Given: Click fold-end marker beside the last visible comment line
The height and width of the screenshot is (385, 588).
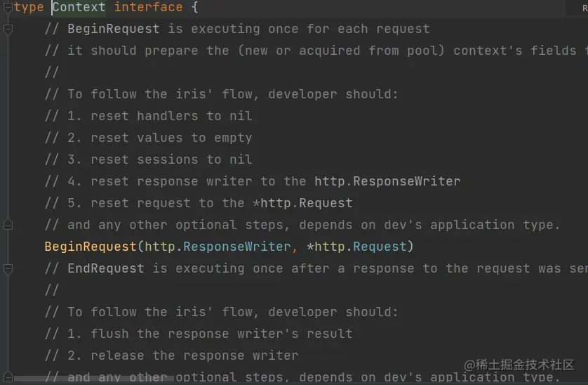Looking at the screenshot, I should pyautogui.click(x=8, y=377).
